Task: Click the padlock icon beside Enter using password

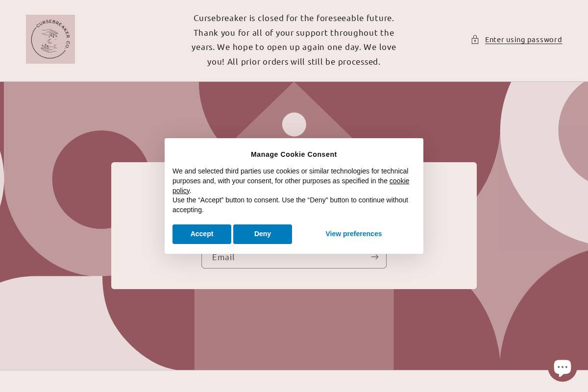Action: tap(475, 40)
